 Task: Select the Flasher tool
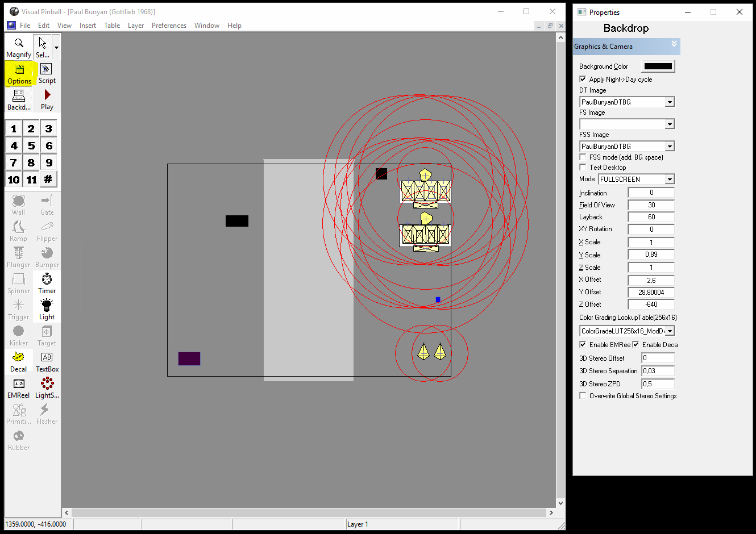(47, 414)
